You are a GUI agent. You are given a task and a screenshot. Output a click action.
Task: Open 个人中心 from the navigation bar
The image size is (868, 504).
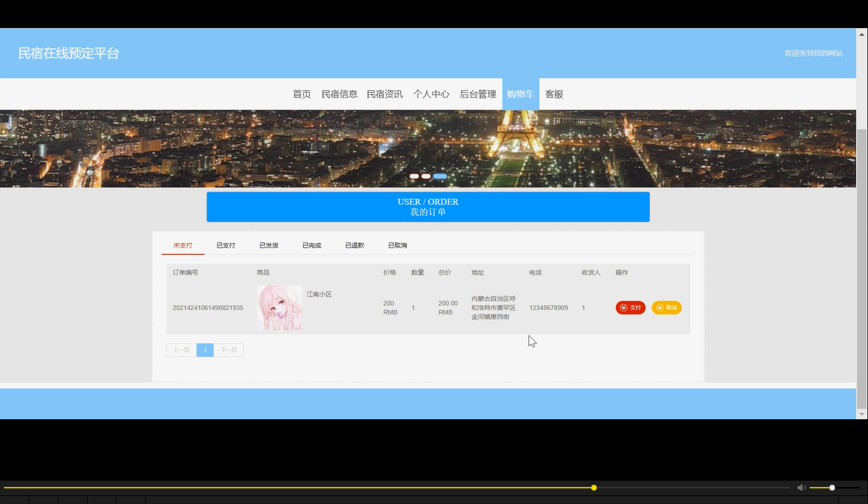[x=431, y=94]
